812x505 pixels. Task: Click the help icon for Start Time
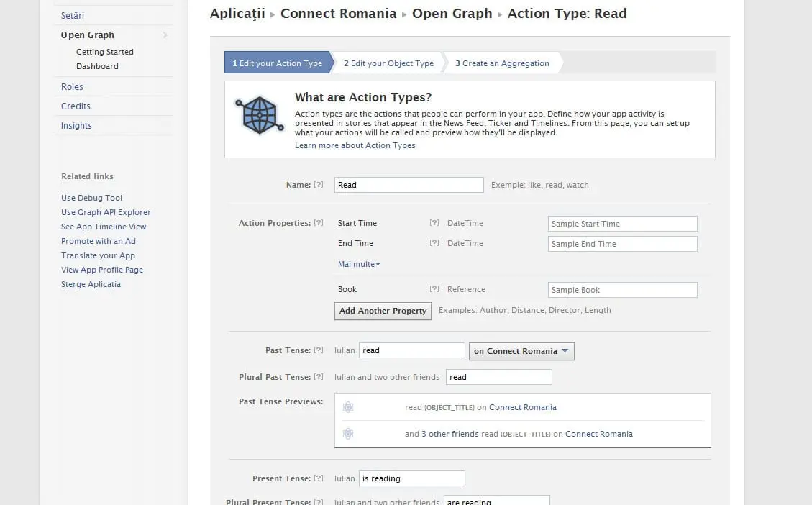(434, 223)
